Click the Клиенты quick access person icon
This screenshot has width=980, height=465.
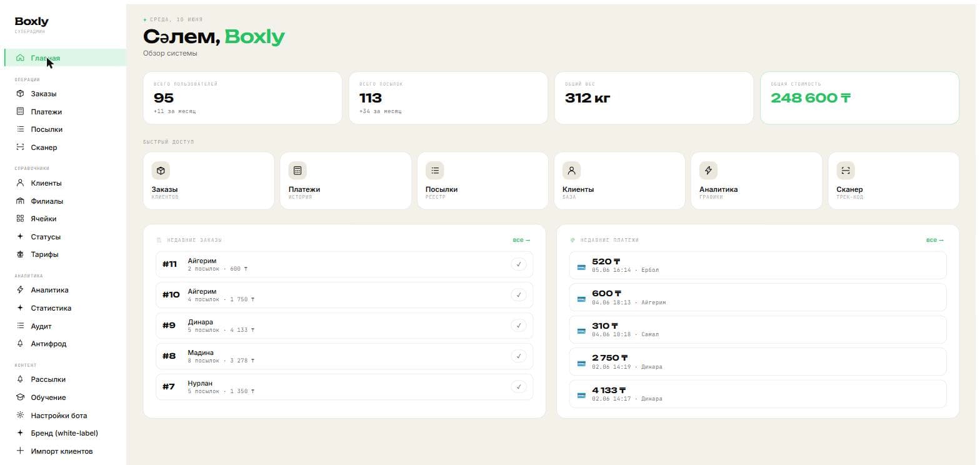[x=571, y=171]
